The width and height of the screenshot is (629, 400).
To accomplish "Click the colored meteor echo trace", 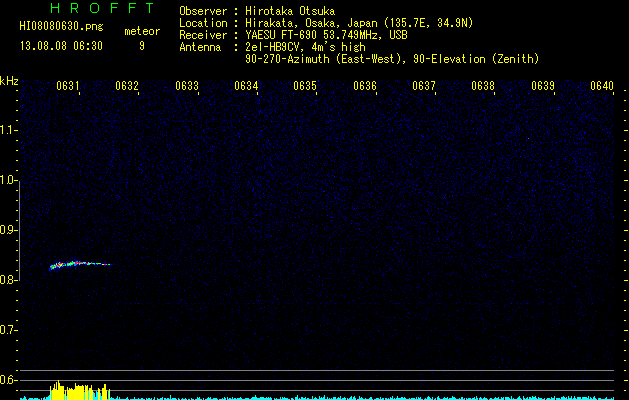I will 80,265.
